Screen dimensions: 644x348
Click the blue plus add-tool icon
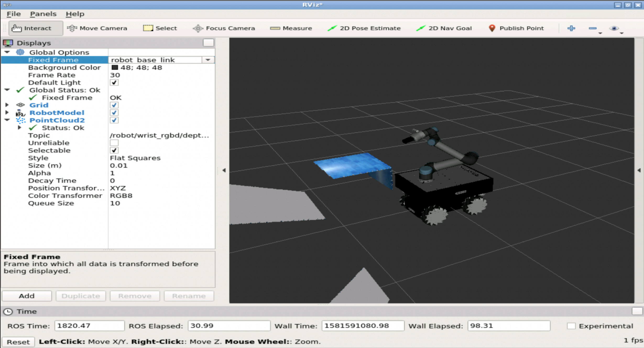[571, 28]
